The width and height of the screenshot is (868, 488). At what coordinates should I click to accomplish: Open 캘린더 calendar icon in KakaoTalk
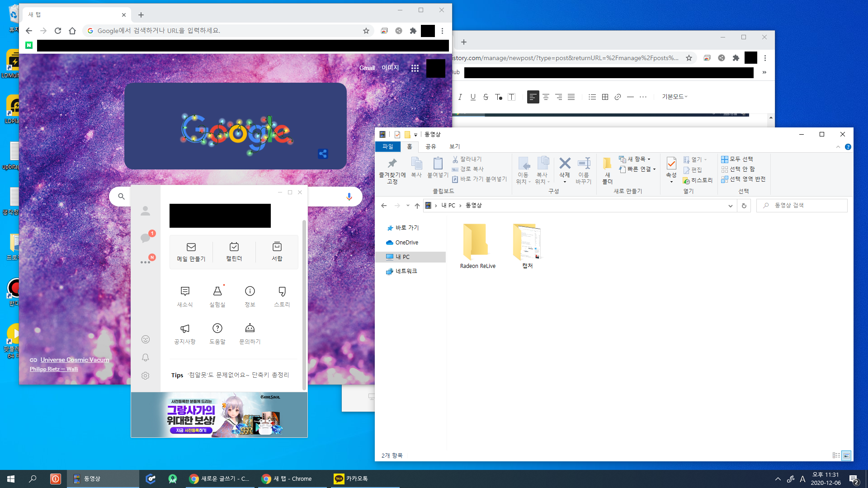click(234, 247)
